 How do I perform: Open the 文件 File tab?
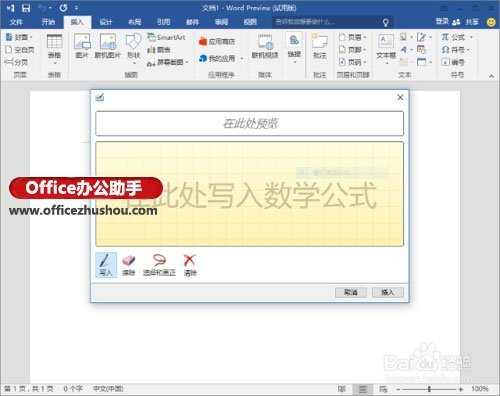pos(16,22)
